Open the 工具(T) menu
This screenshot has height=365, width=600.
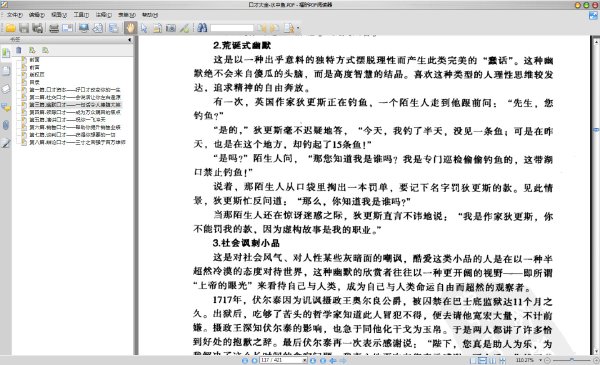[x=81, y=15]
